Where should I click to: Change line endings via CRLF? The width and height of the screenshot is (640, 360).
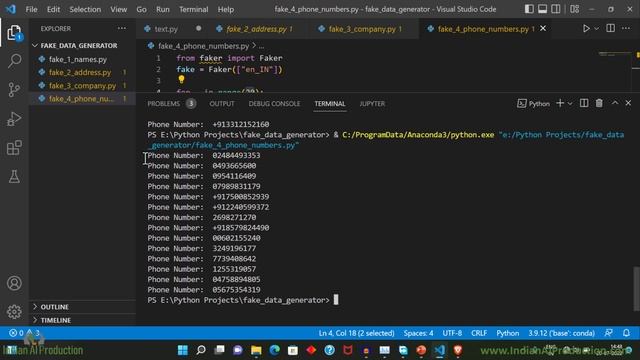coord(479,333)
